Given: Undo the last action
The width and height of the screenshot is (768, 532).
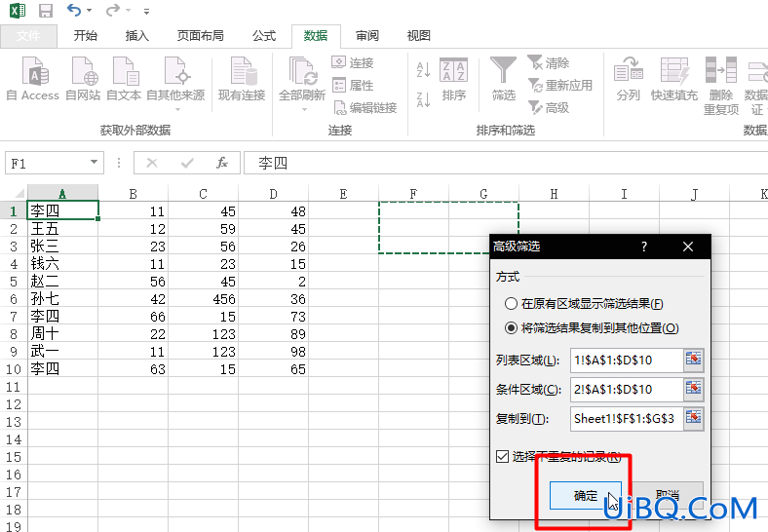Looking at the screenshot, I should point(74,10).
